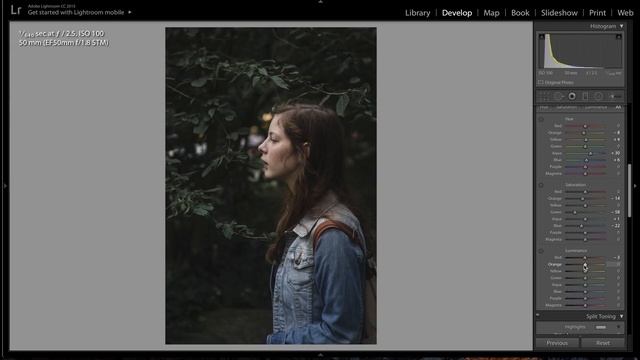640x360 pixels.
Task: Switch to the Library module
Action: tap(418, 13)
